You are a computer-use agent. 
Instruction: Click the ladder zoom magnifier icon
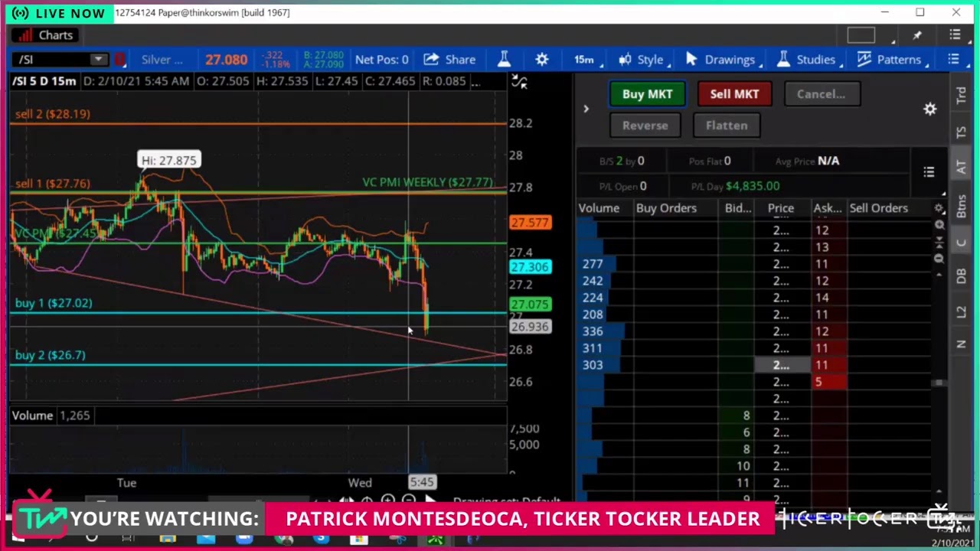pos(939,225)
